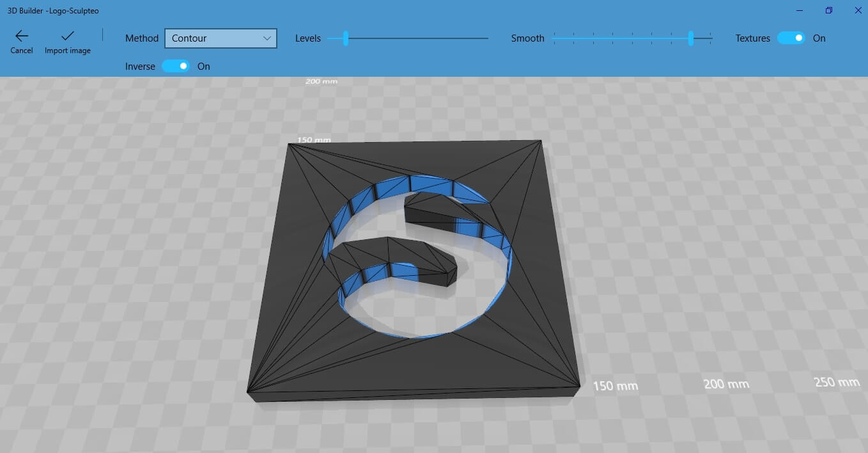This screenshot has height=453, width=868.
Task: Click the 3D stencil model in viewport
Action: point(414,272)
